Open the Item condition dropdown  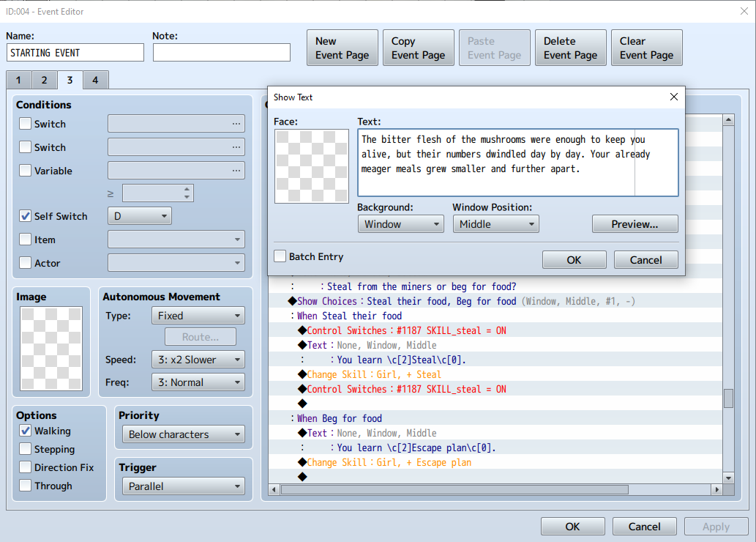[x=176, y=240]
